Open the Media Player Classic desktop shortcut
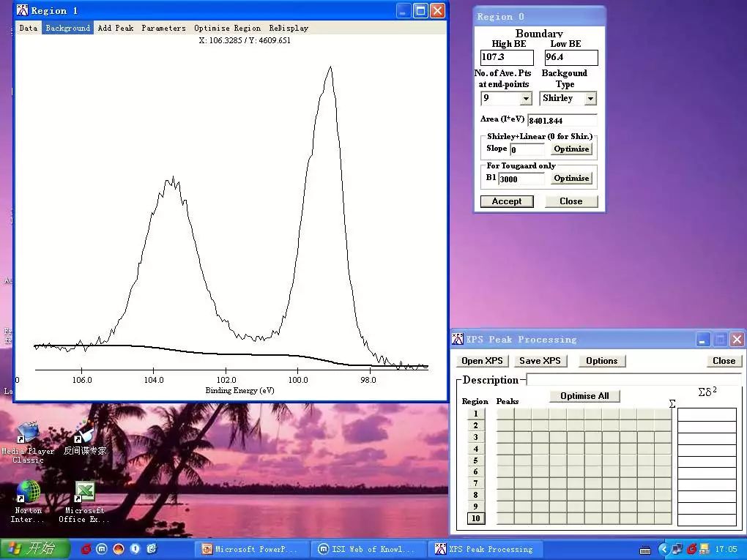This screenshot has width=747, height=560. point(28,441)
